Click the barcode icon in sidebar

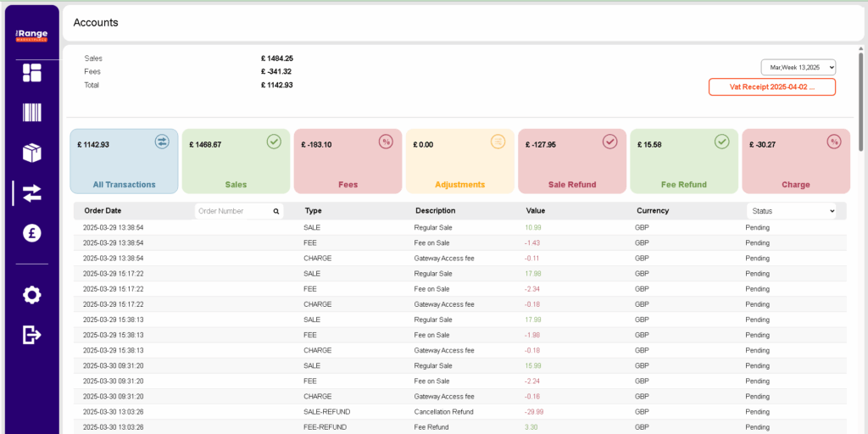coord(31,113)
